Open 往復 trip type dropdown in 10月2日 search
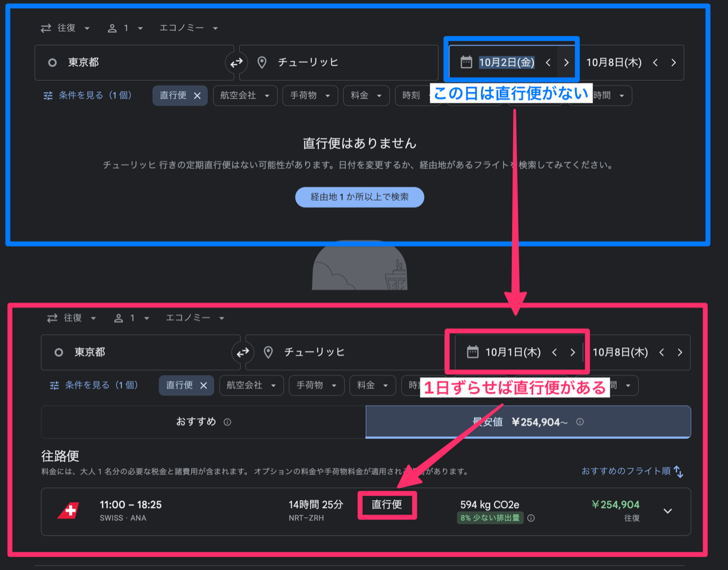728x570 pixels. (66, 28)
